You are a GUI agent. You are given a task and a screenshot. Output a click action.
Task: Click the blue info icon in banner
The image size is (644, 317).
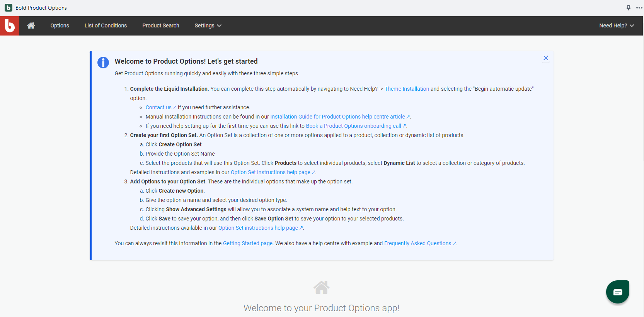(103, 62)
